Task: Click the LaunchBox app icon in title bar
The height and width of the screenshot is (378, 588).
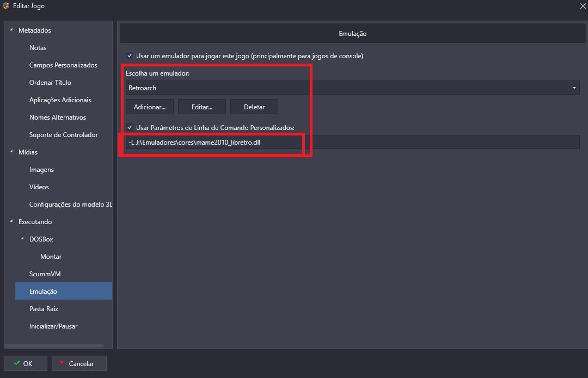Action: (x=6, y=5)
